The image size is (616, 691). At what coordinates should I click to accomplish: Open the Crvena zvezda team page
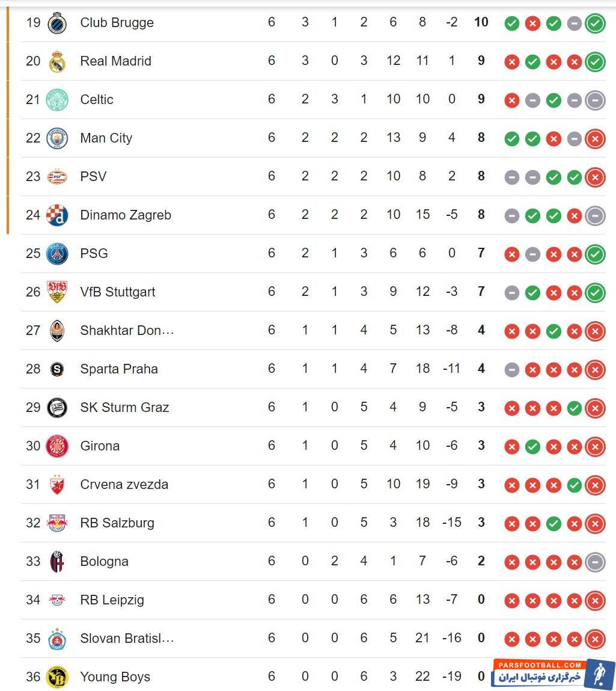point(124,485)
